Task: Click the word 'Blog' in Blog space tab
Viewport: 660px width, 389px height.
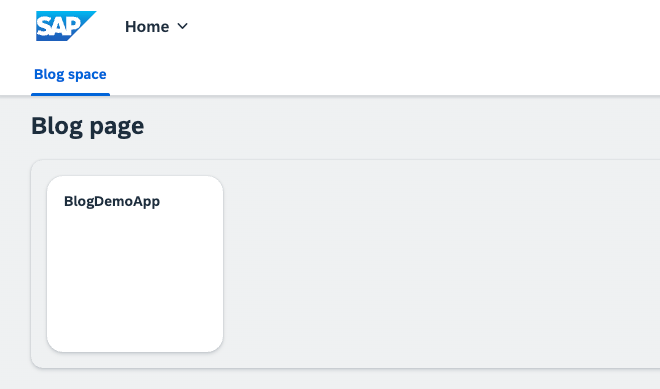Action: 49,75
